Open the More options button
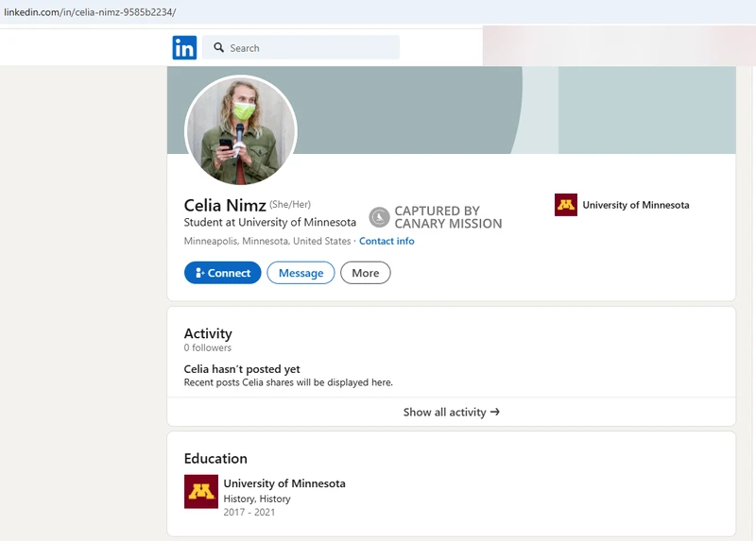Image resolution: width=756 pixels, height=541 pixels. [366, 273]
